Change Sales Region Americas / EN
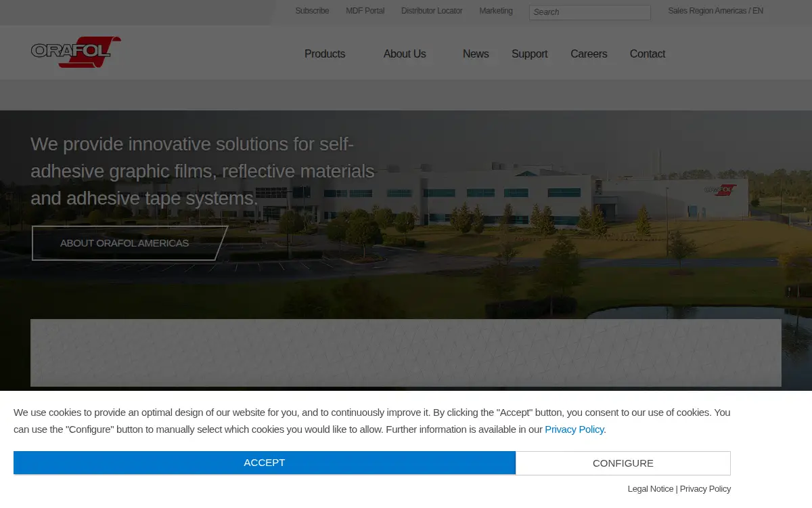The height and width of the screenshot is (508, 812). point(715,11)
